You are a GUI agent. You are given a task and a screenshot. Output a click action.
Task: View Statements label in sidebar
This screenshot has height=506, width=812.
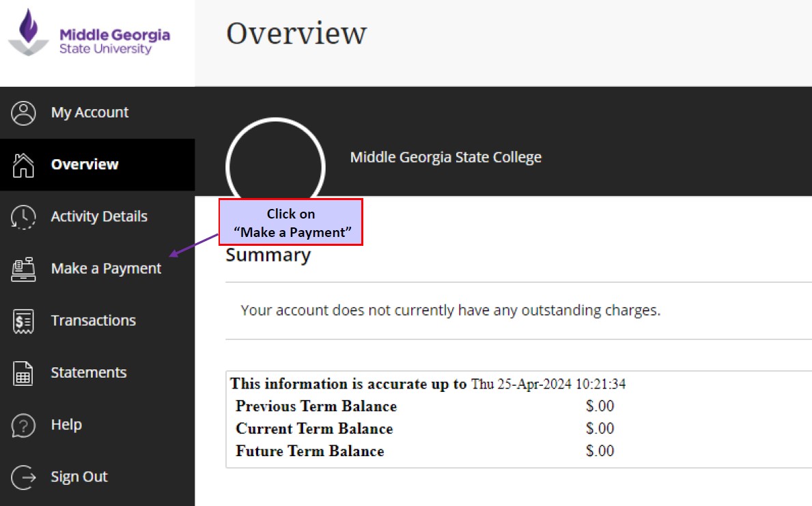(89, 372)
